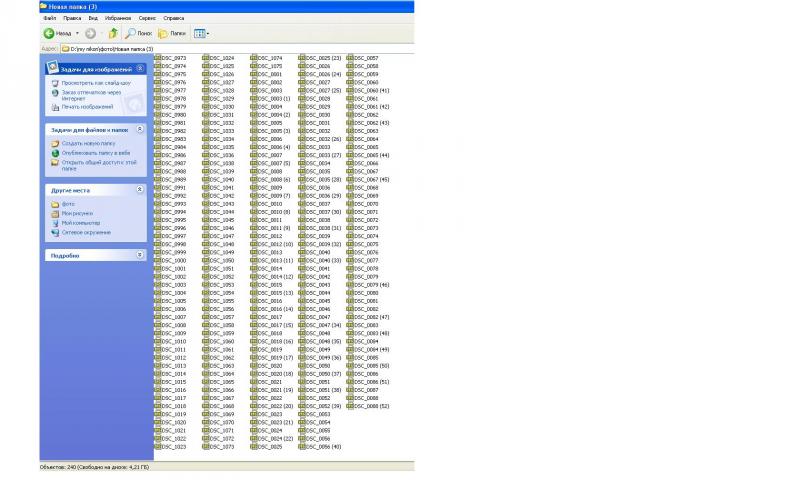Collapse the Задачи для изображений panel
Screen dimensions: 800x500
pos(140,68)
